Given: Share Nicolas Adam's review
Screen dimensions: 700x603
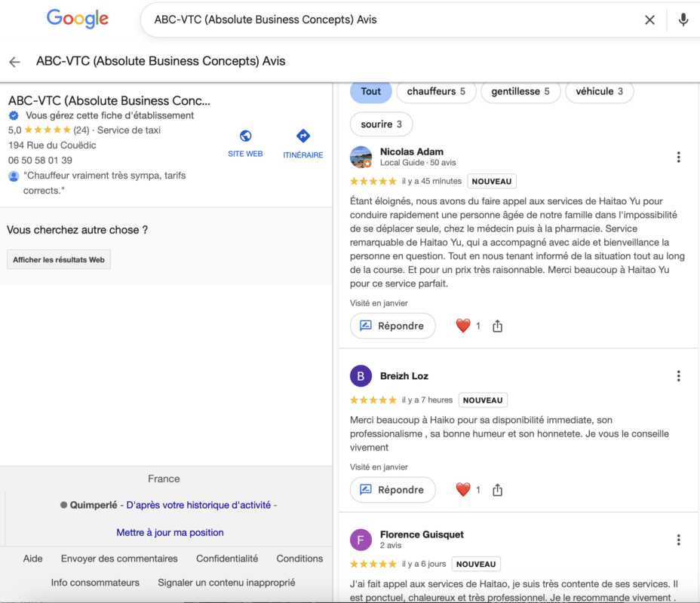Looking at the screenshot, I should (x=498, y=326).
